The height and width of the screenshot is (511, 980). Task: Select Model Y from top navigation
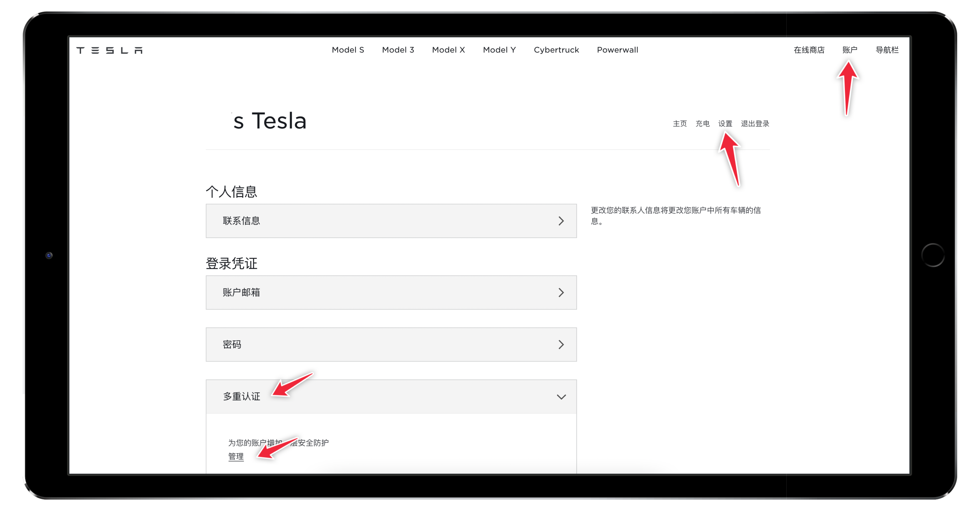pos(499,50)
